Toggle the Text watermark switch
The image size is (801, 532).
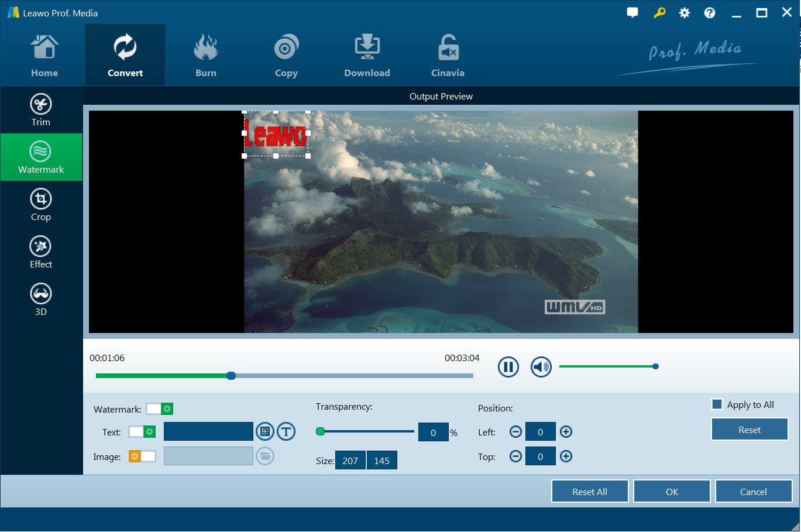pyautogui.click(x=142, y=432)
